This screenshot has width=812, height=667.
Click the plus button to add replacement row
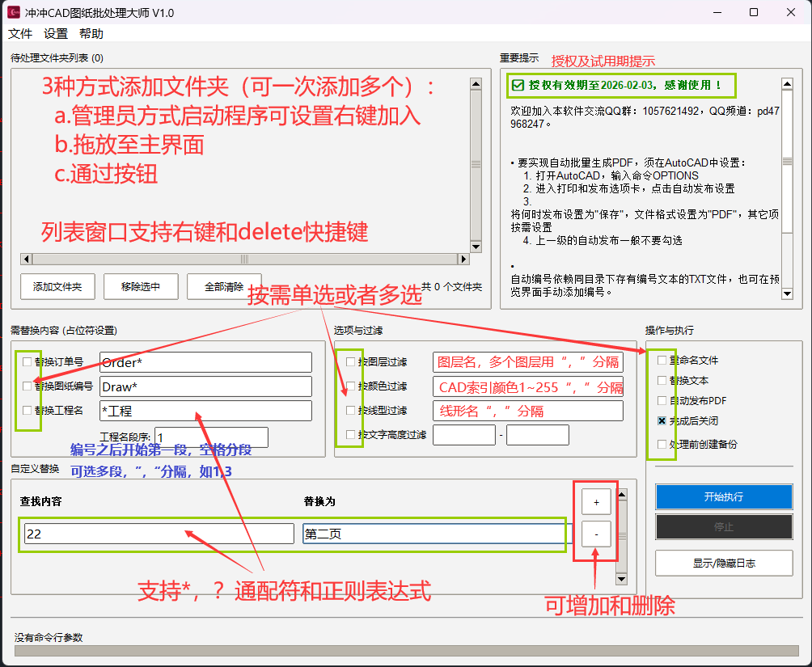596,502
